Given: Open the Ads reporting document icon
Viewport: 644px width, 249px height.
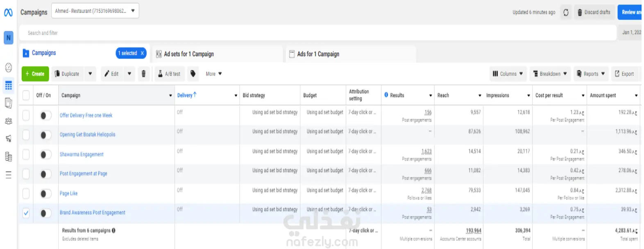Looking at the screenshot, I should (x=8, y=103).
